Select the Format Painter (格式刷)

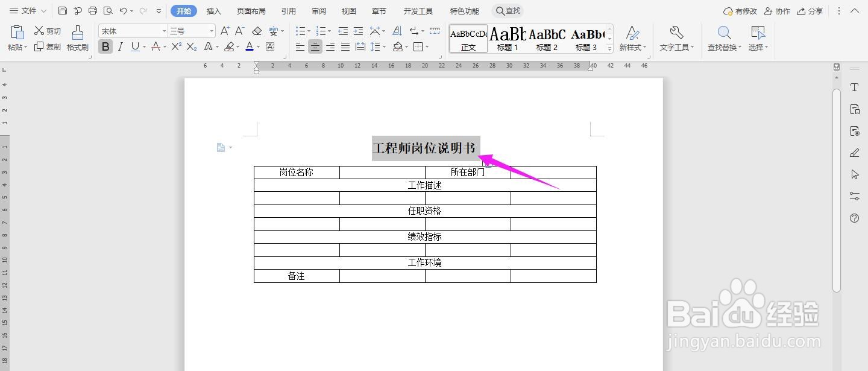pos(78,39)
